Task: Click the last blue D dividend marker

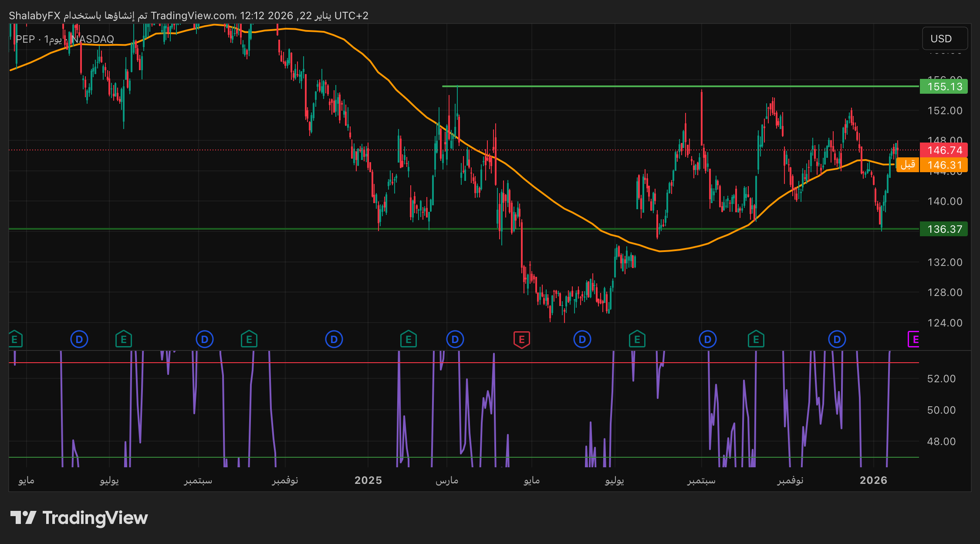Action: point(837,339)
